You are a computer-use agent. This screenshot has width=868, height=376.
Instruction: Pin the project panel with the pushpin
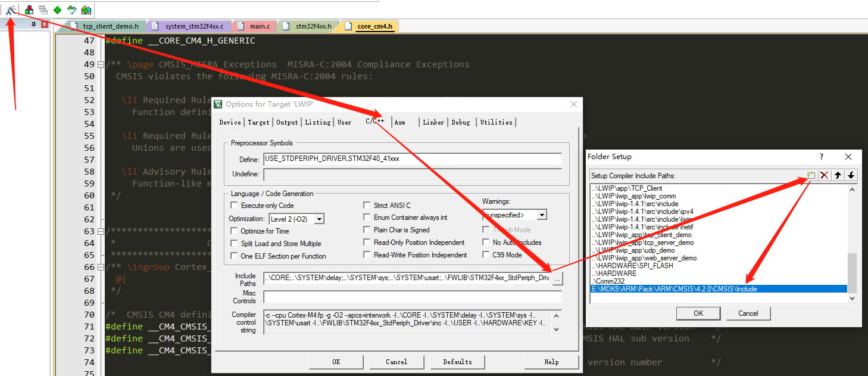coord(33,23)
